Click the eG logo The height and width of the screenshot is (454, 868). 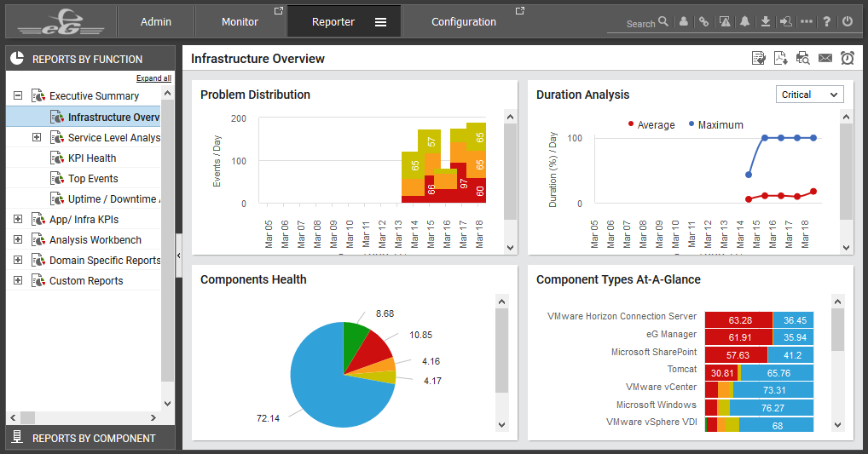[61, 21]
